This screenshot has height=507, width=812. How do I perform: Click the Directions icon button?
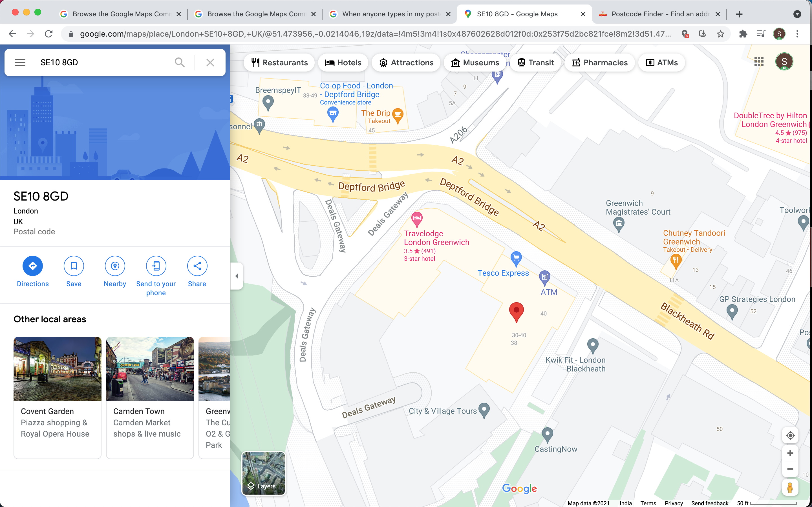point(32,266)
